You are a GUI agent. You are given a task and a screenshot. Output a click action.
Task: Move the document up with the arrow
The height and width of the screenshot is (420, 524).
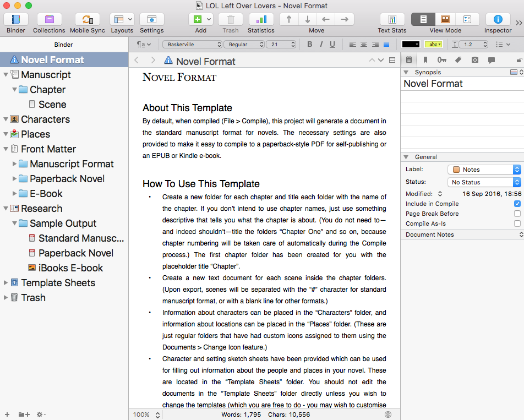click(289, 20)
